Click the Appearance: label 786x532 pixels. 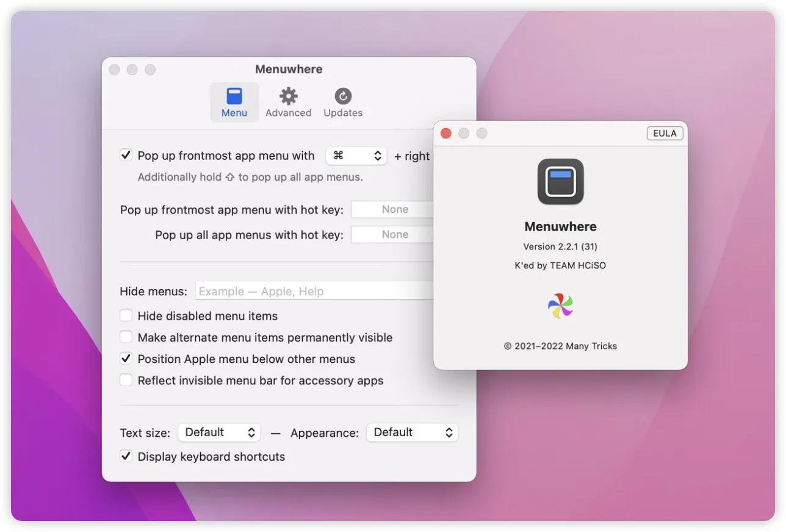[x=325, y=433]
